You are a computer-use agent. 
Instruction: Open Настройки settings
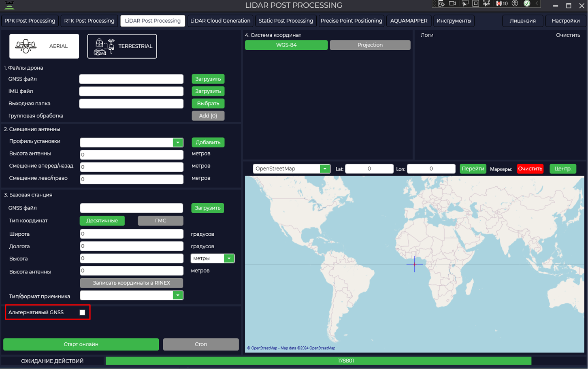566,21
